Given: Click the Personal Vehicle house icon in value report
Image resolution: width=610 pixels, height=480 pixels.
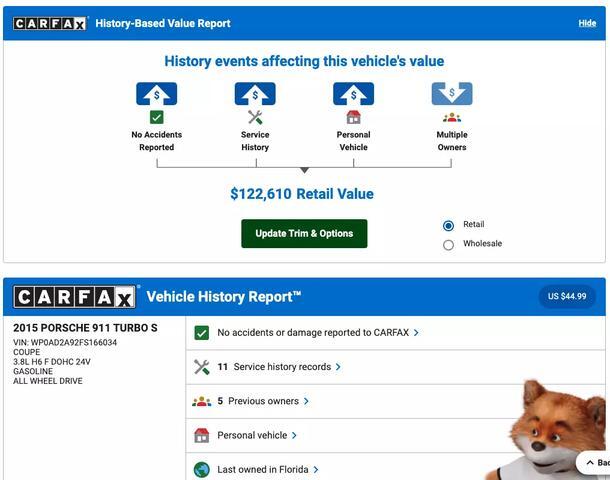Looking at the screenshot, I should coord(354,117).
